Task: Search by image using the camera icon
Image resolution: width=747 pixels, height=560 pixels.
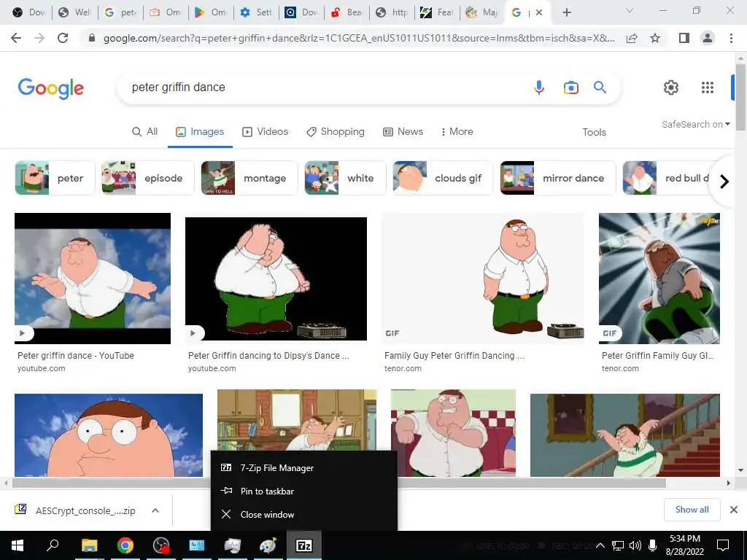Action: pyautogui.click(x=570, y=87)
